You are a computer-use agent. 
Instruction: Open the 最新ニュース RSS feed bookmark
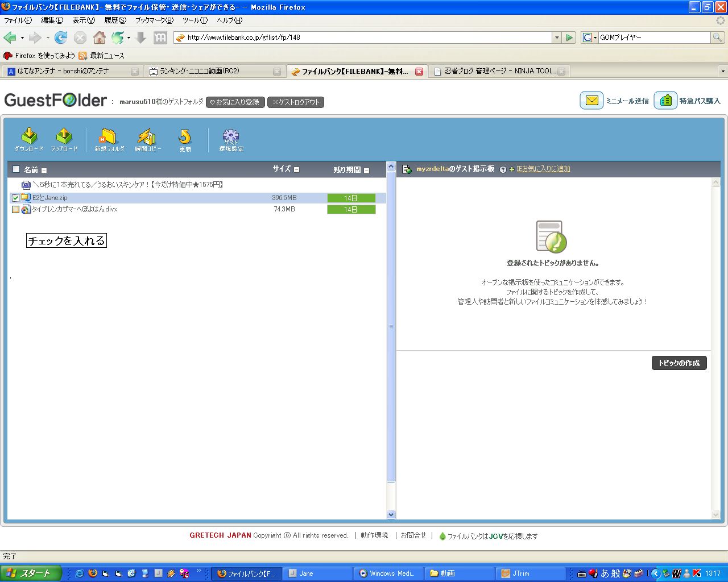(x=101, y=56)
